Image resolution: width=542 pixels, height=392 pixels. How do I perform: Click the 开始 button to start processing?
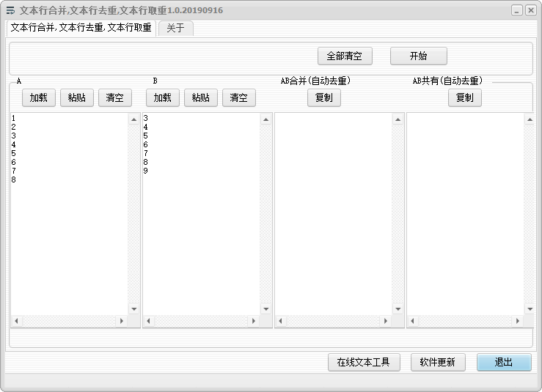(418, 56)
